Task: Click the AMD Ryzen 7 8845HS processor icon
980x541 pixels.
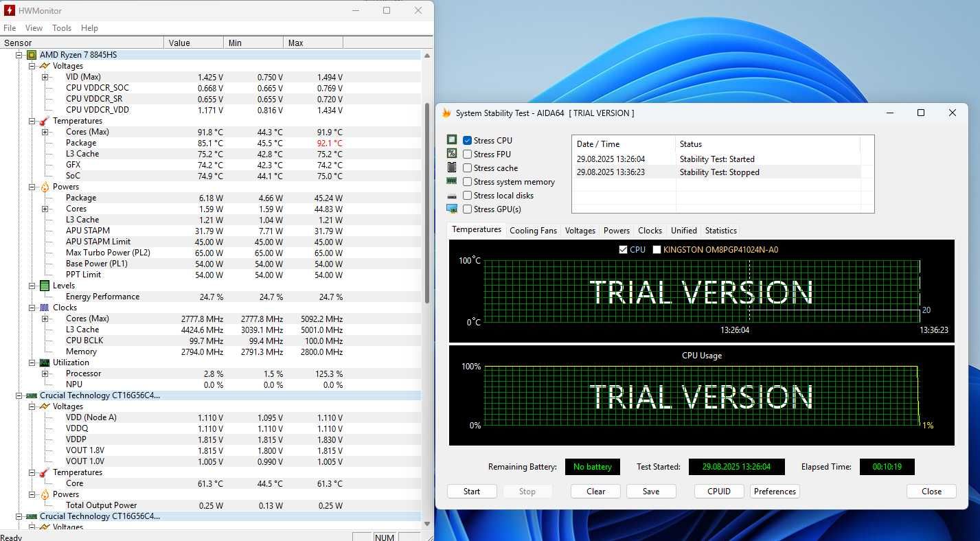Action: tap(32, 55)
